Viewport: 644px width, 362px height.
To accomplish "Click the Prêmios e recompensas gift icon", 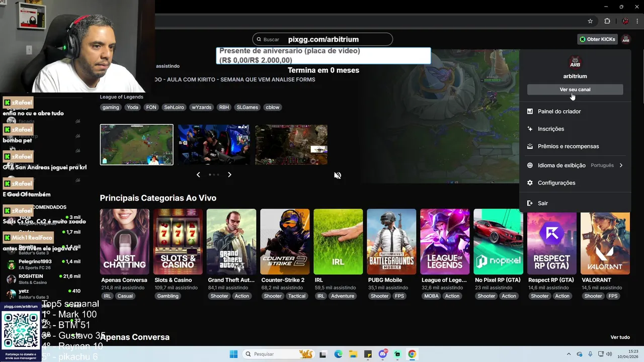I will pos(530,146).
